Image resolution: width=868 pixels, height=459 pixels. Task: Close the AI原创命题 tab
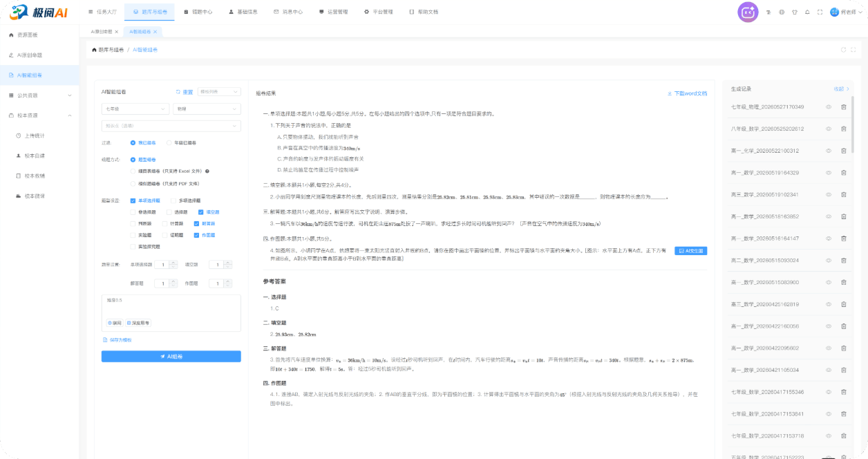pyautogui.click(x=116, y=32)
